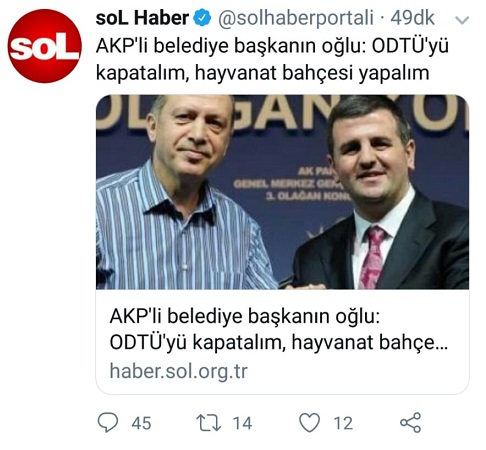Open the tweet text starting with AKP'li belediye

(272, 59)
